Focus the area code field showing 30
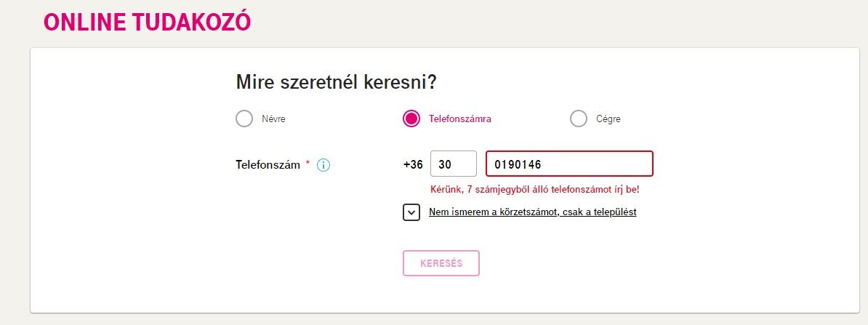This screenshot has width=868, height=325. [454, 164]
